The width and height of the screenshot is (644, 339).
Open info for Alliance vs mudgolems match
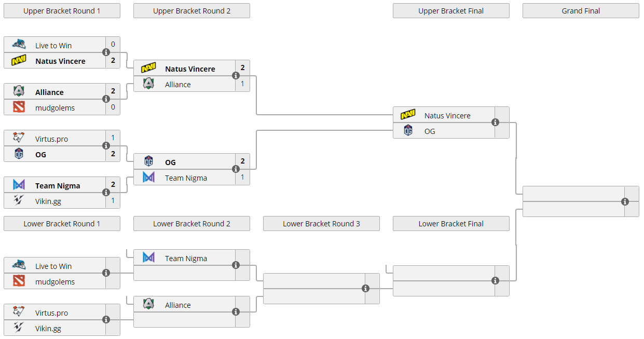point(106,99)
